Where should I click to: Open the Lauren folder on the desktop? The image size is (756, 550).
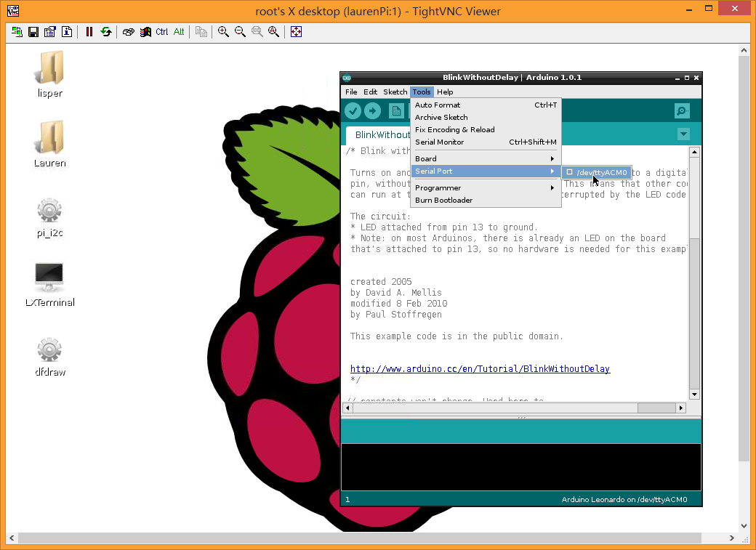pyautogui.click(x=50, y=144)
